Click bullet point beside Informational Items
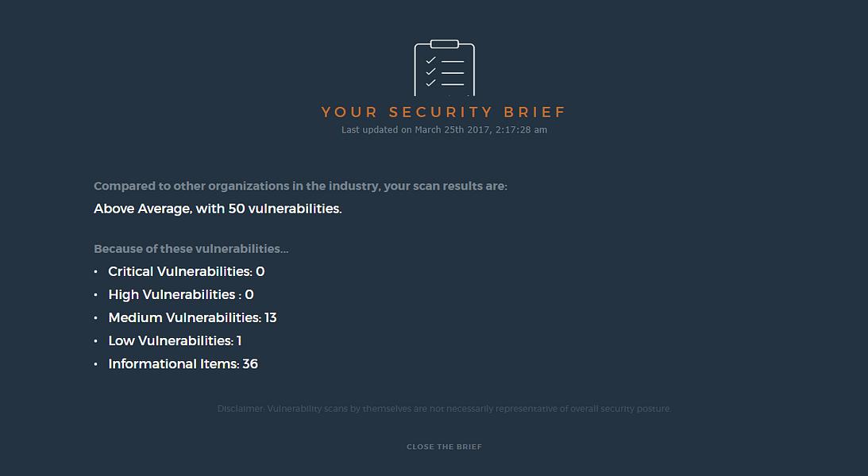 click(x=96, y=364)
